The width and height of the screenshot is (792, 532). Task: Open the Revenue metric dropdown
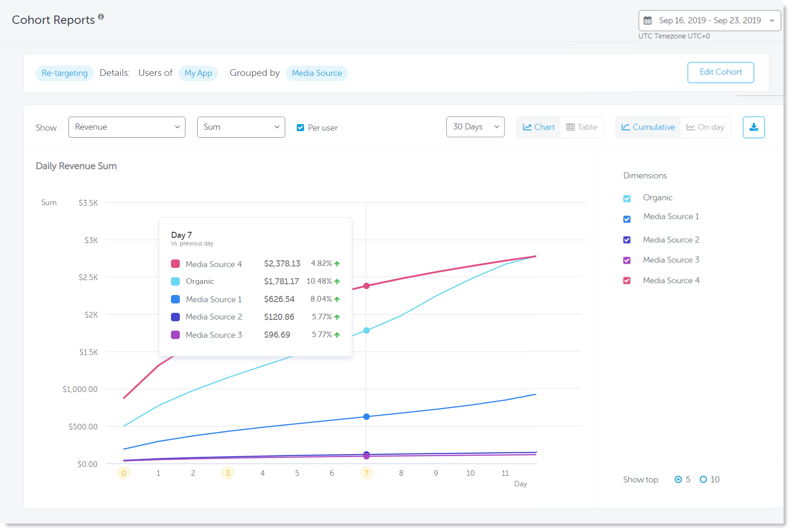pos(127,127)
